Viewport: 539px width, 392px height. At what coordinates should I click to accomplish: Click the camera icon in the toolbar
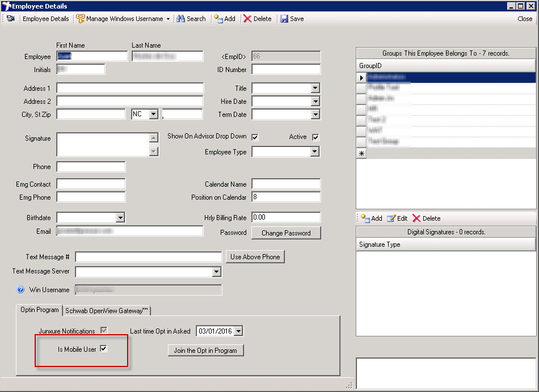(11, 19)
